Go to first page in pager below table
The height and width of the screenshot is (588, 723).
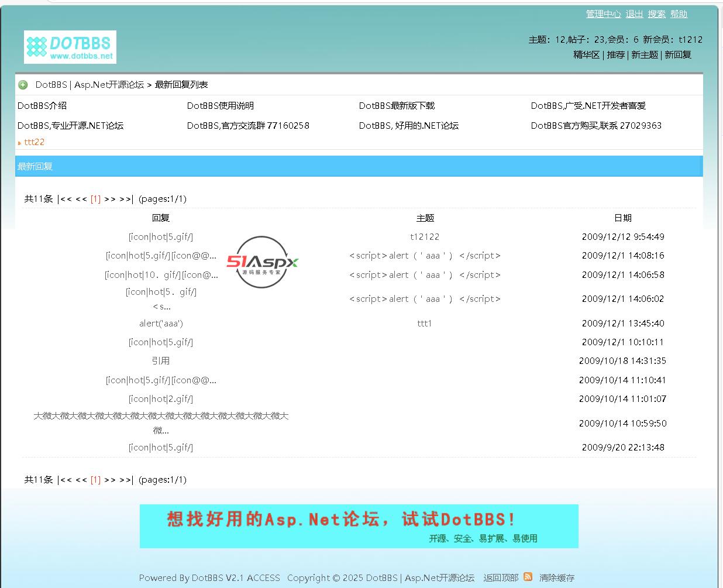[64, 480]
